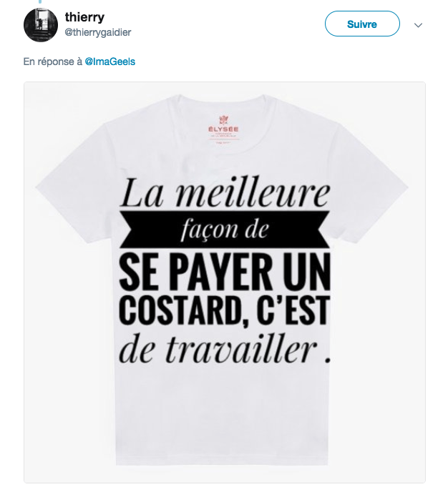Viewport: 448px width, 492px height.
Task: Click the 'de travailler .' italic text
Action: coord(225,350)
